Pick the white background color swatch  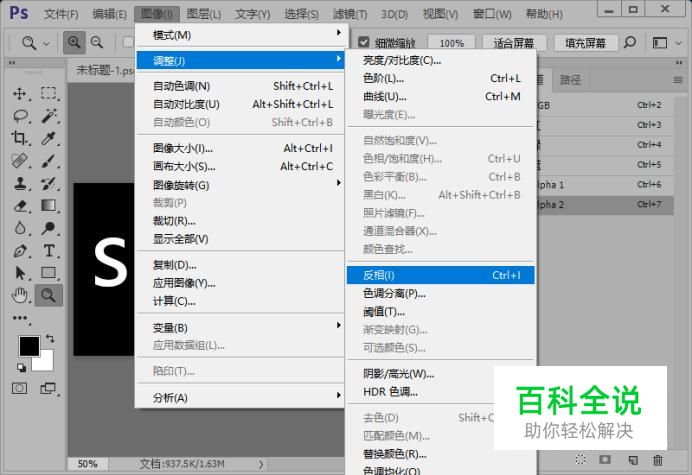pyautogui.click(x=46, y=363)
